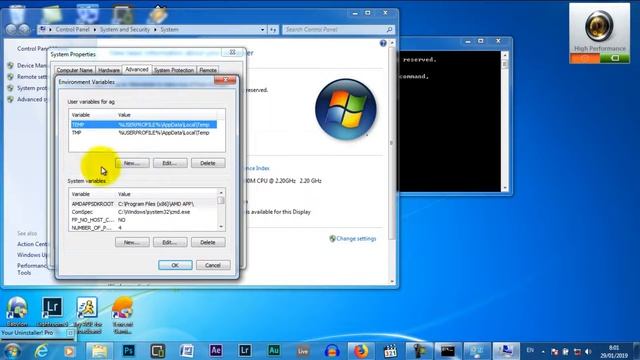Confirm Environment Variables with OK
This screenshot has width=640, height=360.
pyautogui.click(x=175, y=265)
